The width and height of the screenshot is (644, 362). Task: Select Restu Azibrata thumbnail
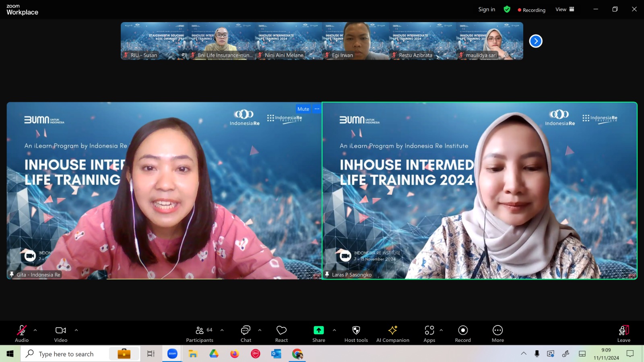click(x=423, y=41)
